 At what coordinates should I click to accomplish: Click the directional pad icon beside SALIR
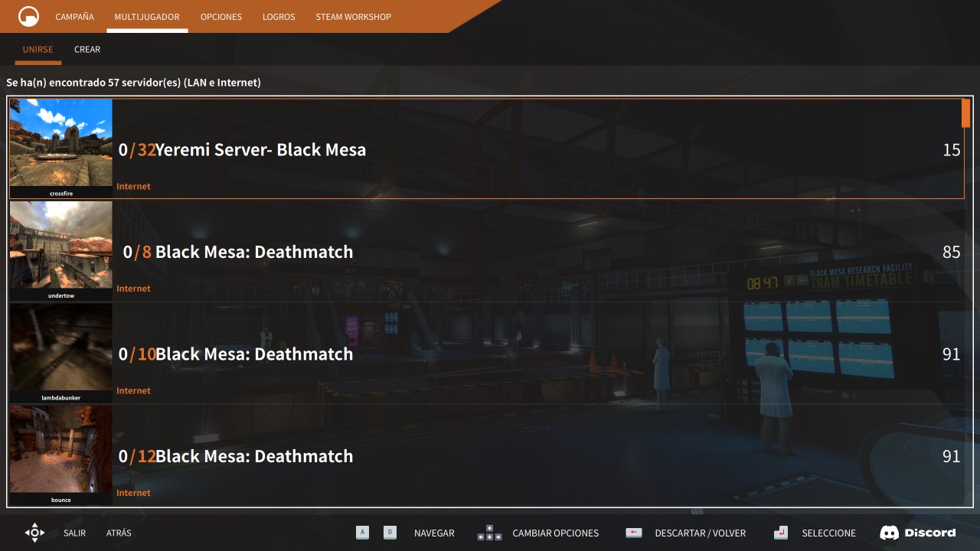coord(34,533)
